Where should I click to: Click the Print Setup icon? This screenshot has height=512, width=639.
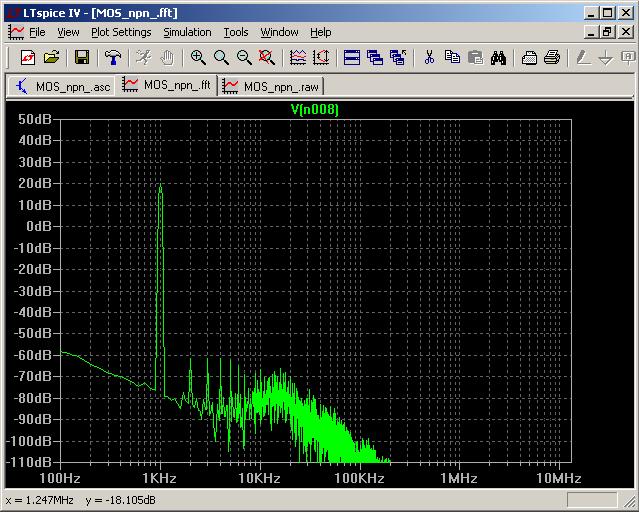point(529,57)
